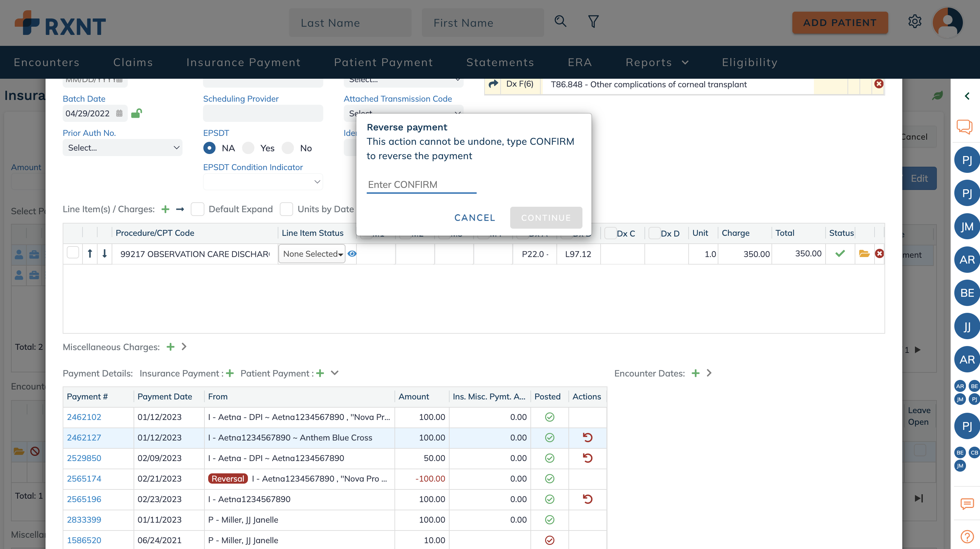Open the help question mark icon
This screenshot has width=980, height=549.
[x=967, y=537]
